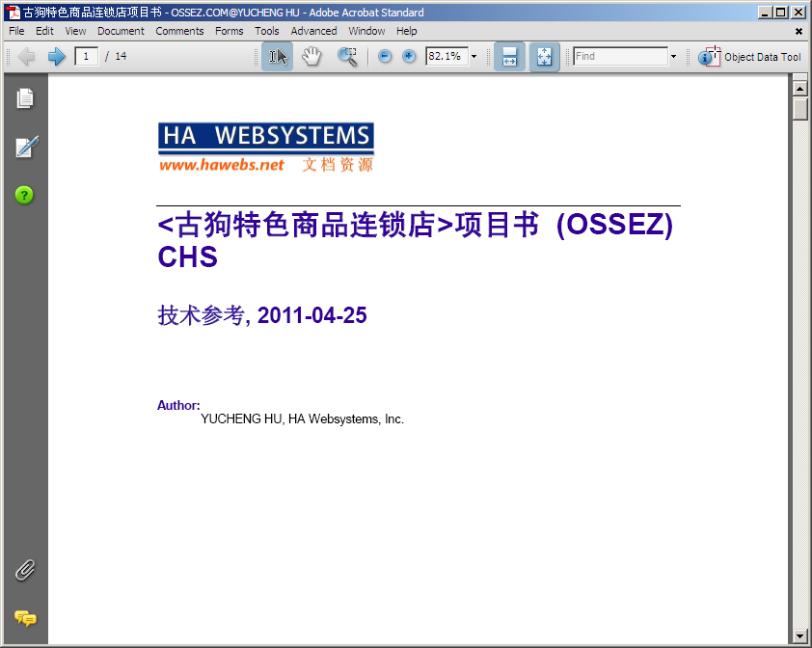812x648 pixels.
Task: Toggle single page fit view
Action: 544,57
